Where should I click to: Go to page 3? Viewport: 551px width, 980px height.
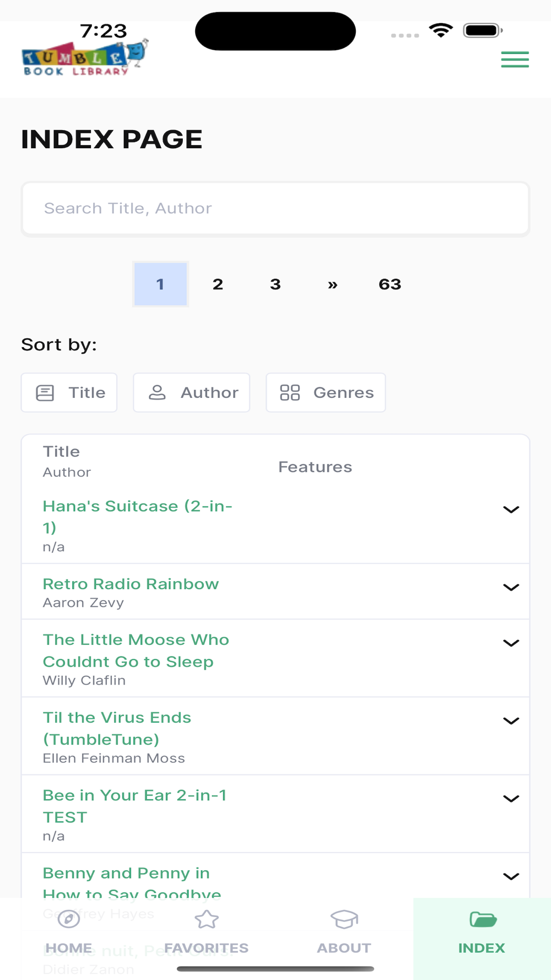[275, 284]
